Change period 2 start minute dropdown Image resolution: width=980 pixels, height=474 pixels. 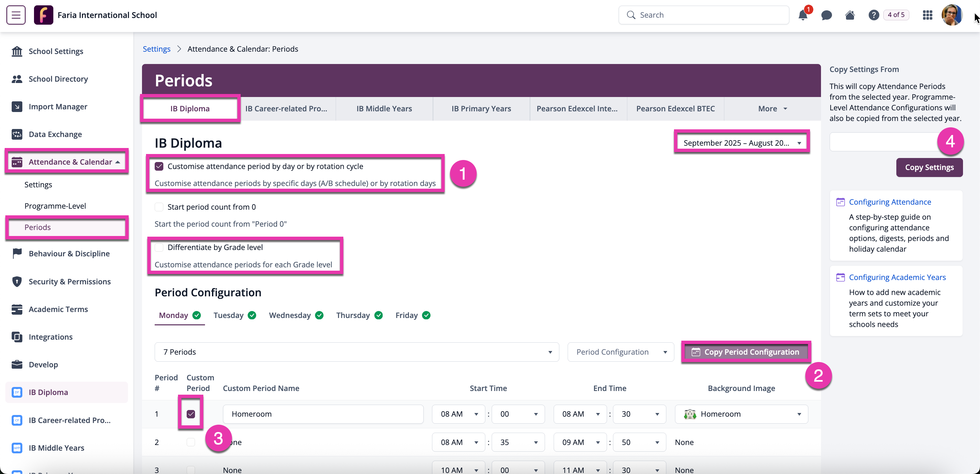coord(518,442)
